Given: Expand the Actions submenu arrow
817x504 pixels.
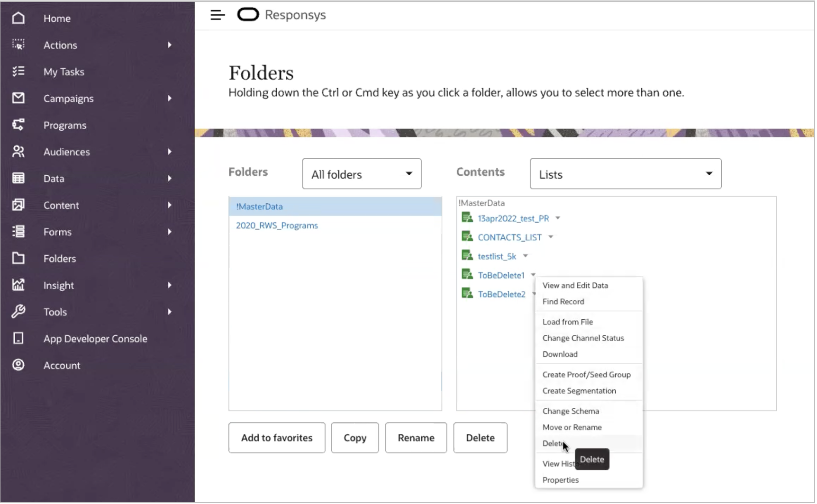Looking at the screenshot, I should (170, 45).
